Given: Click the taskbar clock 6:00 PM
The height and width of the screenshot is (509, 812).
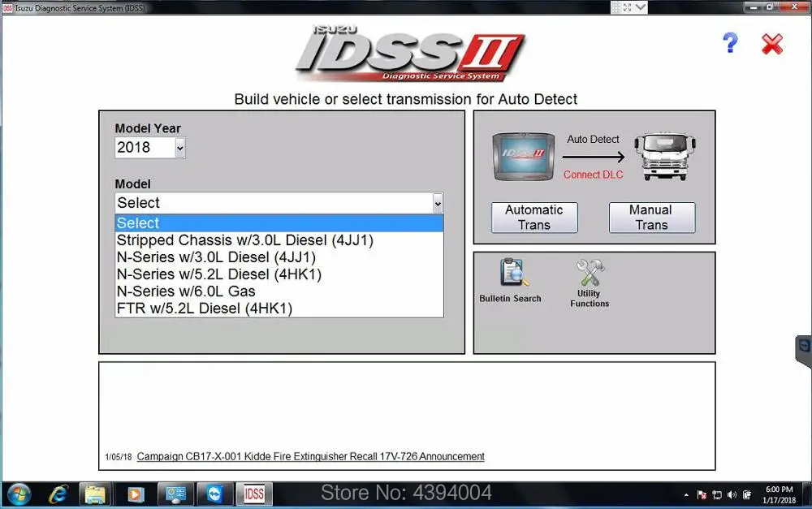Looking at the screenshot, I should [x=779, y=495].
